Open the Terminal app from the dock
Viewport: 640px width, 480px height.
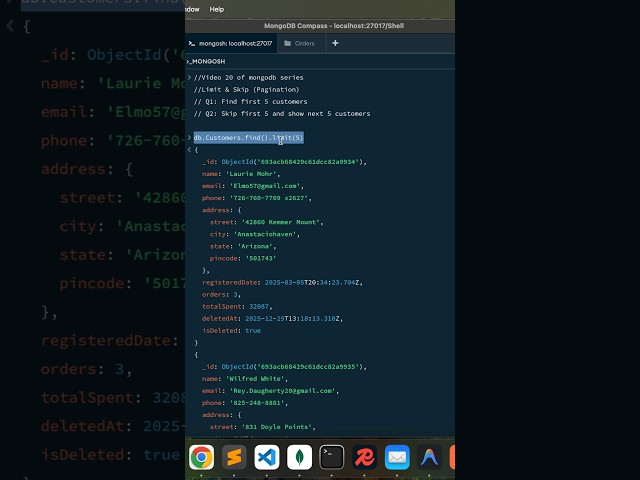(332, 457)
